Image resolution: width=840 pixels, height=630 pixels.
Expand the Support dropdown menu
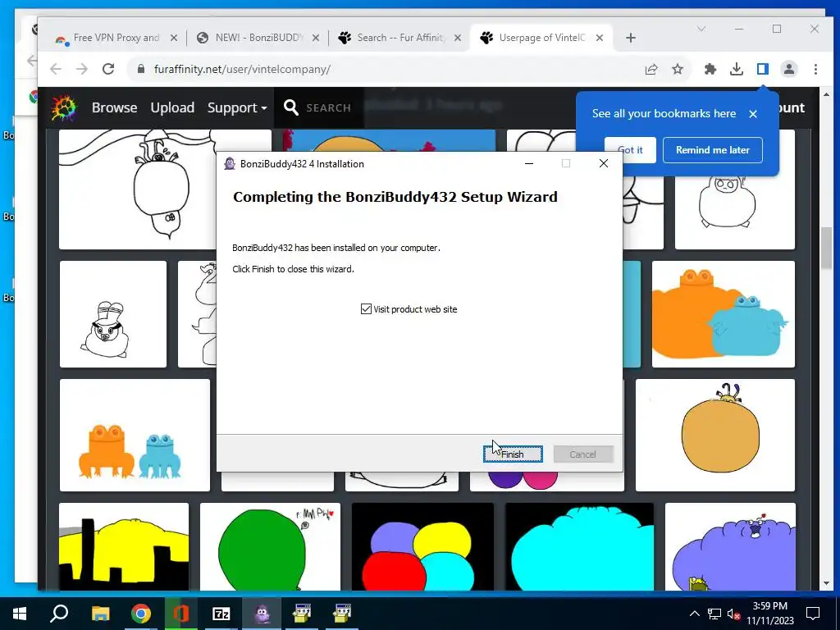(237, 107)
